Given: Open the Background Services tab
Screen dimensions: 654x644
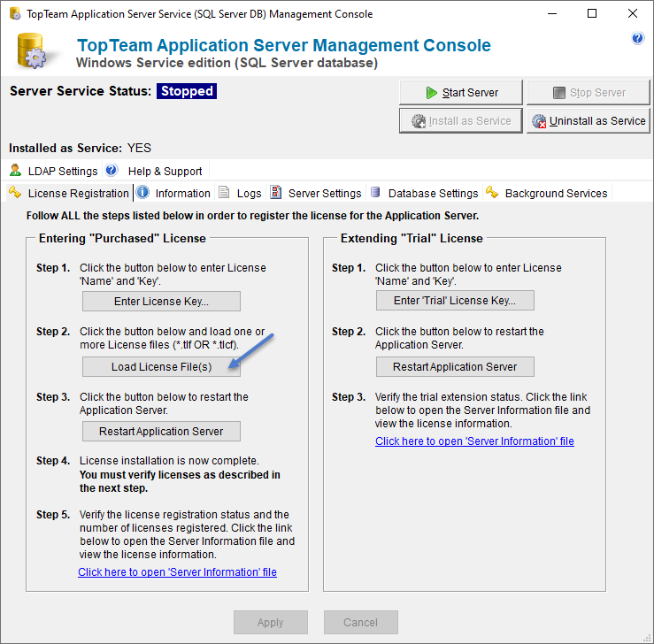Looking at the screenshot, I should click(547, 193).
